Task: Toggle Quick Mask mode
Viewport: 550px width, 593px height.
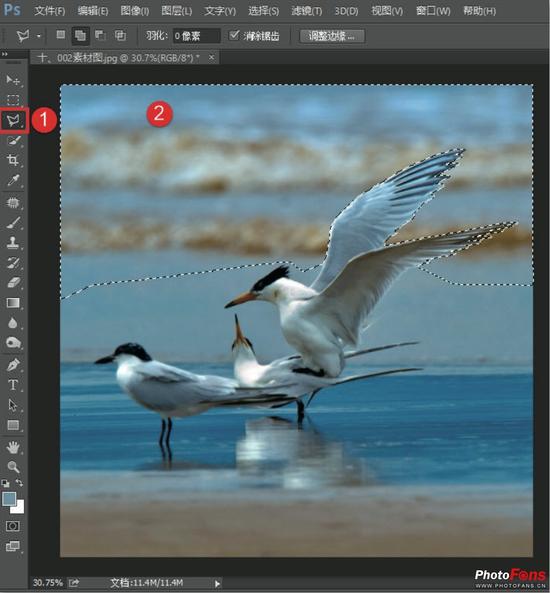Action: point(12,526)
